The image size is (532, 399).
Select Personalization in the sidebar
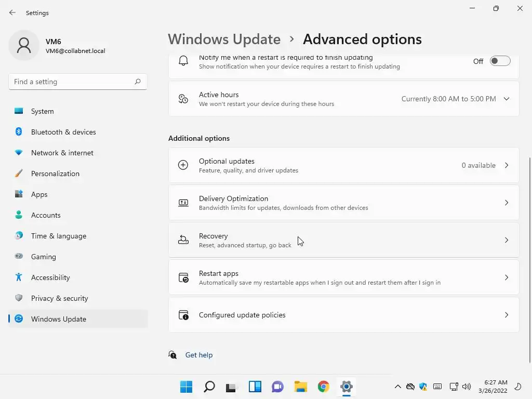tap(78, 174)
